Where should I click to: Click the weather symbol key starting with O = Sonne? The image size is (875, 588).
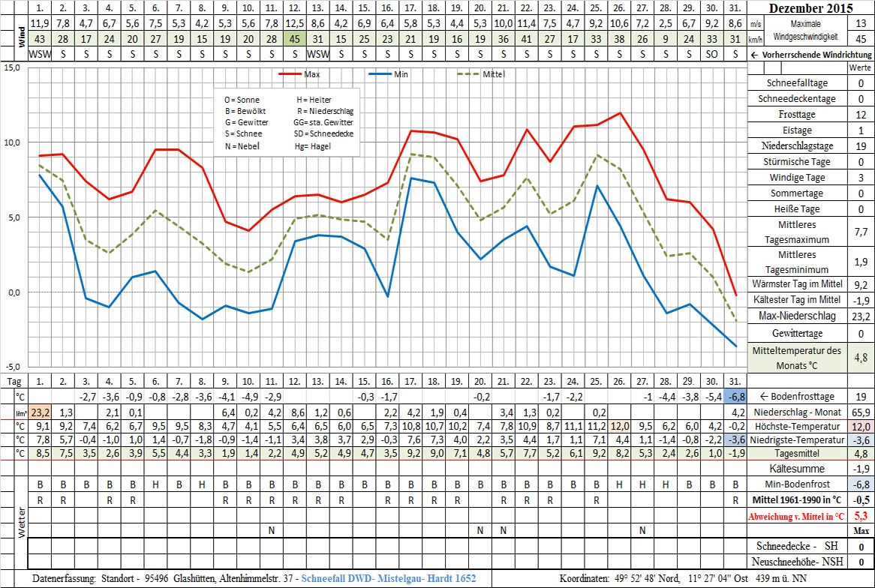coord(287,122)
